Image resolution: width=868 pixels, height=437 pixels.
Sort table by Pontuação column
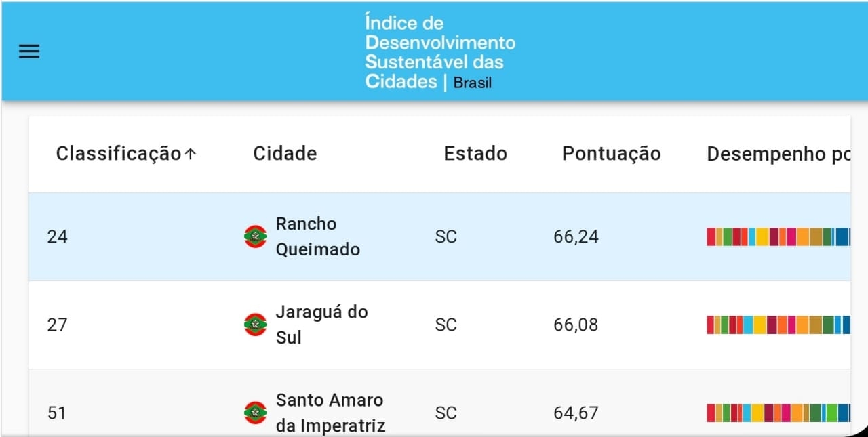[x=611, y=154]
